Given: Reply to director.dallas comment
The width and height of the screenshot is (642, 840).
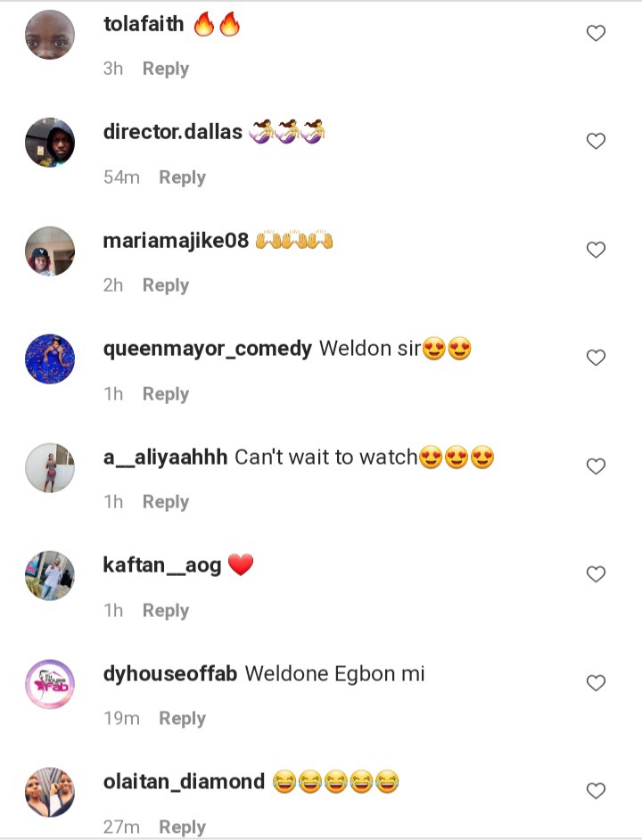Looking at the screenshot, I should coord(182,177).
